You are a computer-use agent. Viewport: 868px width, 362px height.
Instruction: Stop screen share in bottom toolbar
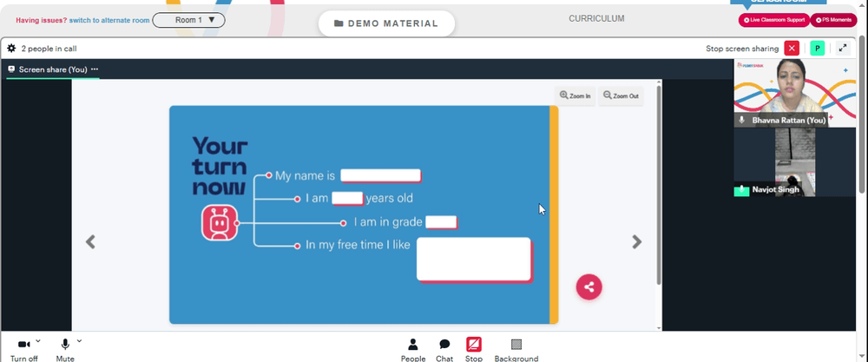click(474, 351)
